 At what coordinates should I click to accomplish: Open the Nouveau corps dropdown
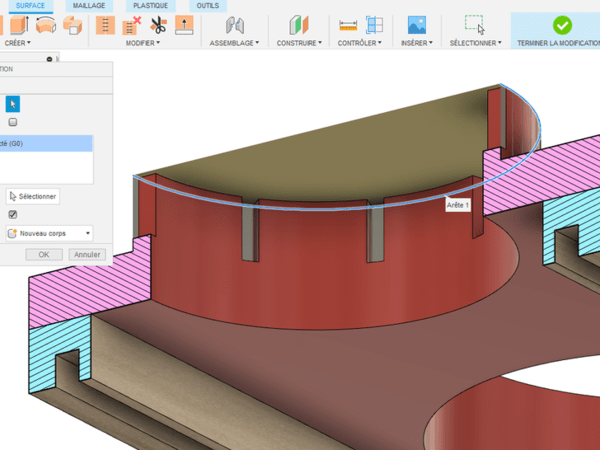pos(50,233)
